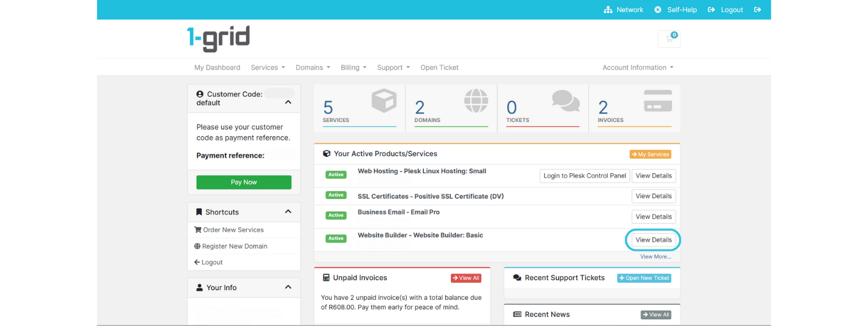
Task: View Details for Website Builder Basic
Action: point(653,240)
